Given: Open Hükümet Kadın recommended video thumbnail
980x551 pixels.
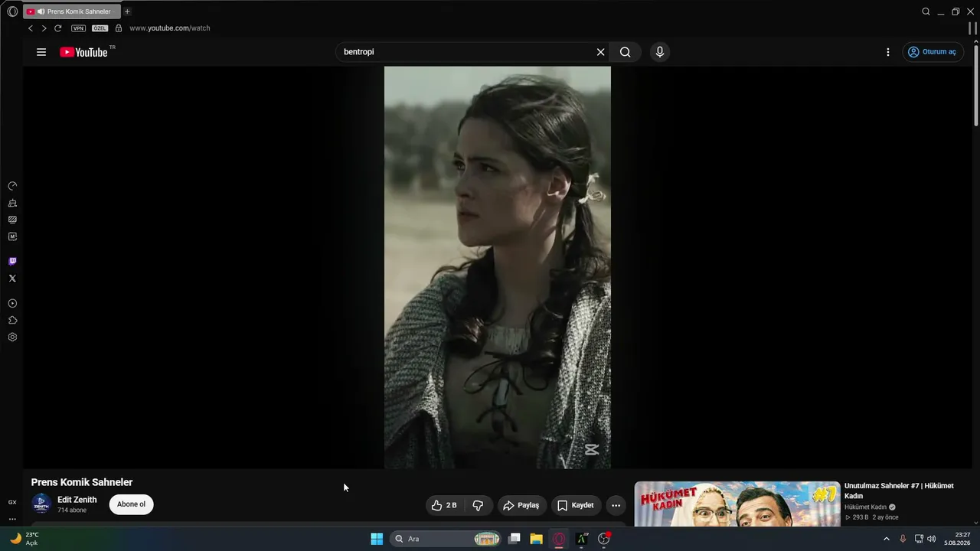Looking at the screenshot, I should coord(737,504).
